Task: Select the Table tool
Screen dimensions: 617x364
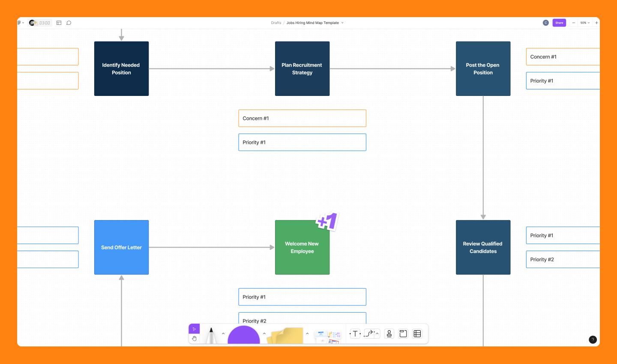Action: 417,334
